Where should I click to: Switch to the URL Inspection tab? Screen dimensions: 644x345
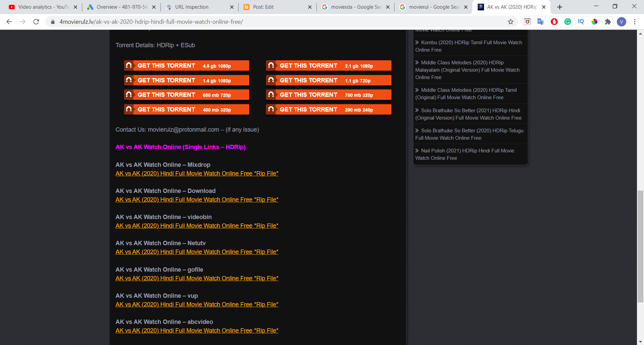point(199,7)
